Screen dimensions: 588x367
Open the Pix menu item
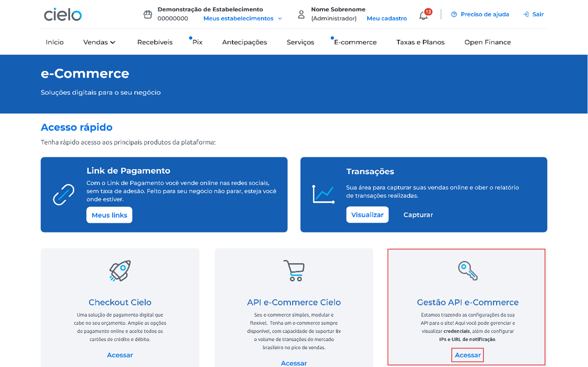(197, 42)
